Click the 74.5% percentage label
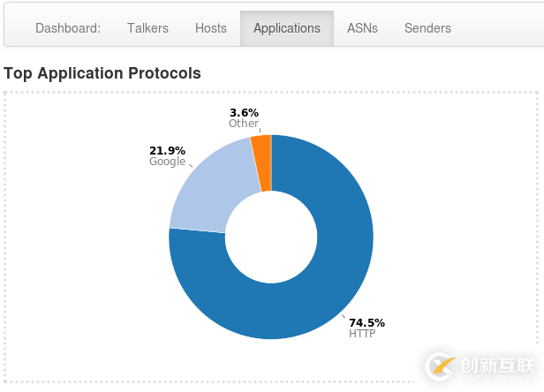 [366, 322]
